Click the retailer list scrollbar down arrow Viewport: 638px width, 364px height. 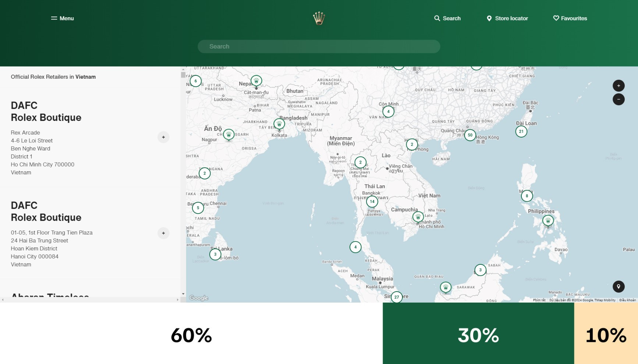[x=183, y=294]
